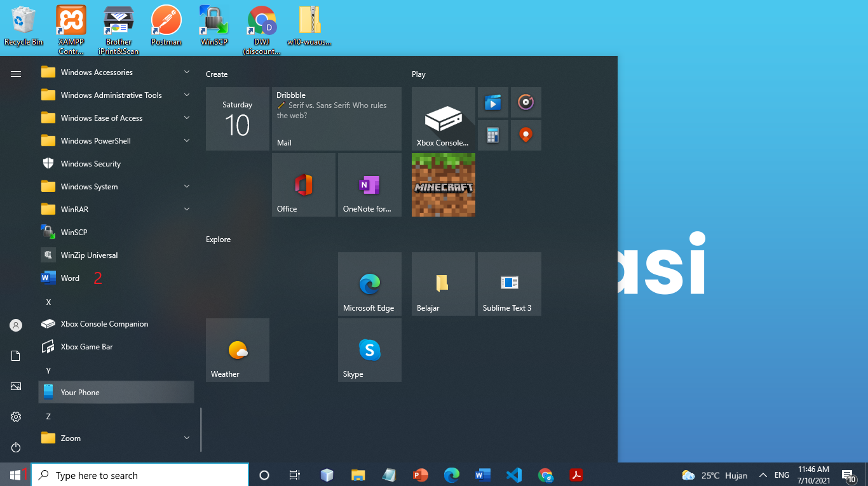The width and height of the screenshot is (868, 486).
Task: Open Xbox Game Bar in the app list
Action: (x=116, y=347)
